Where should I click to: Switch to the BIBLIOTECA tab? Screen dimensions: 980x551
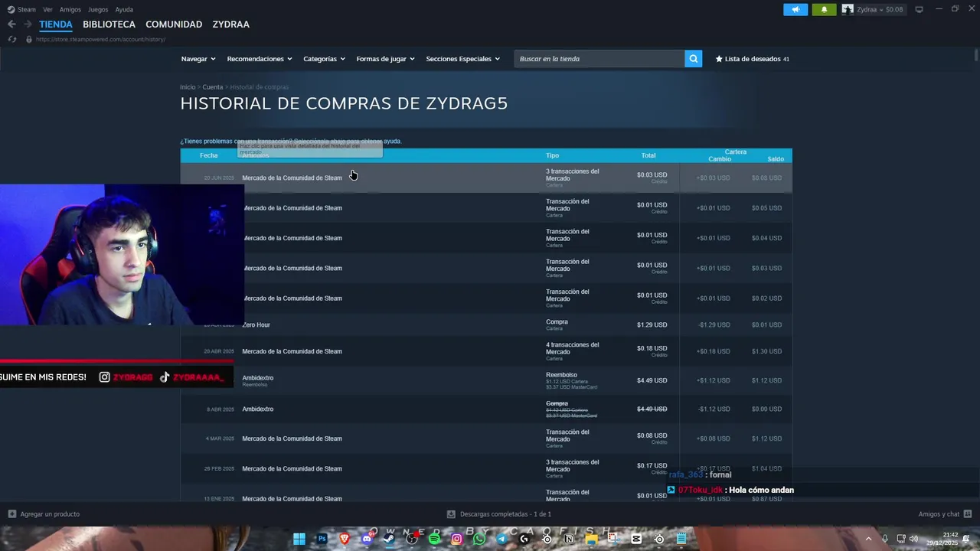tap(109, 24)
